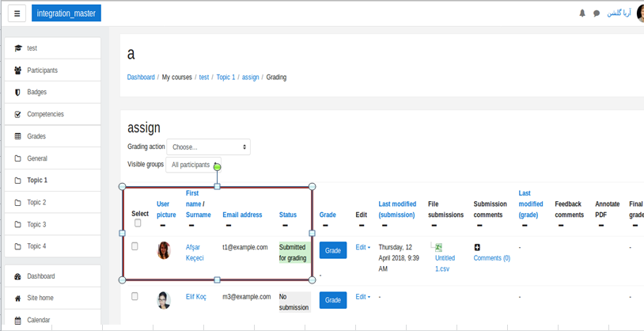Screen dimensions: 644x331
Task: Collapse the Grade column
Action: click(x=325, y=226)
